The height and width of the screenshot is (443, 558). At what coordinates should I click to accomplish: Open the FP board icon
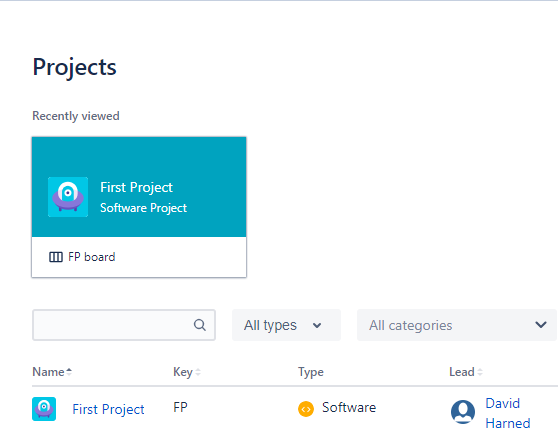tap(56, 257)
